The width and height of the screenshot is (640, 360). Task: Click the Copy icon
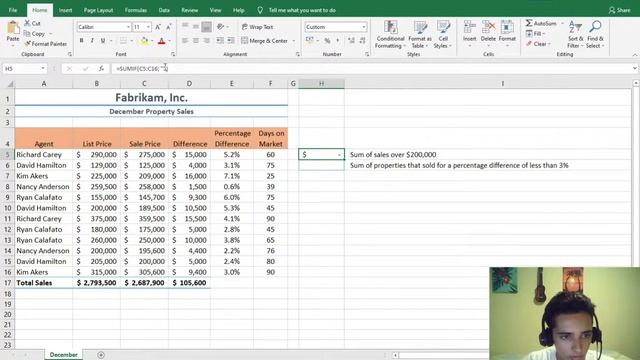pyautogui.click(x=27, y=33)
